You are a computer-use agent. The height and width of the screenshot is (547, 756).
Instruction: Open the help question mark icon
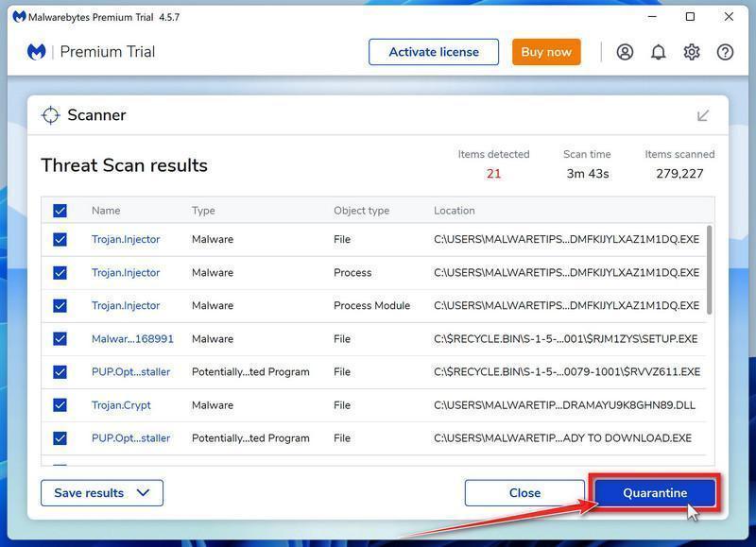(725, 52)
